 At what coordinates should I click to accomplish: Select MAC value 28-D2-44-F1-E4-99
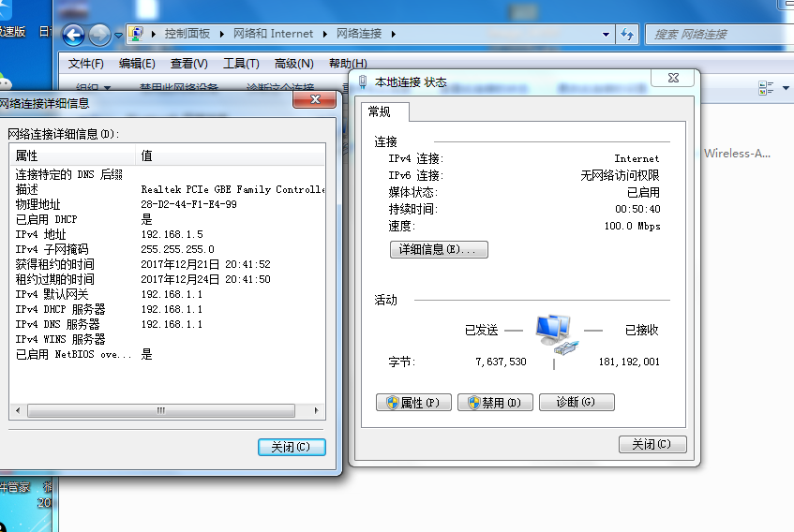(x=188, y=204)
